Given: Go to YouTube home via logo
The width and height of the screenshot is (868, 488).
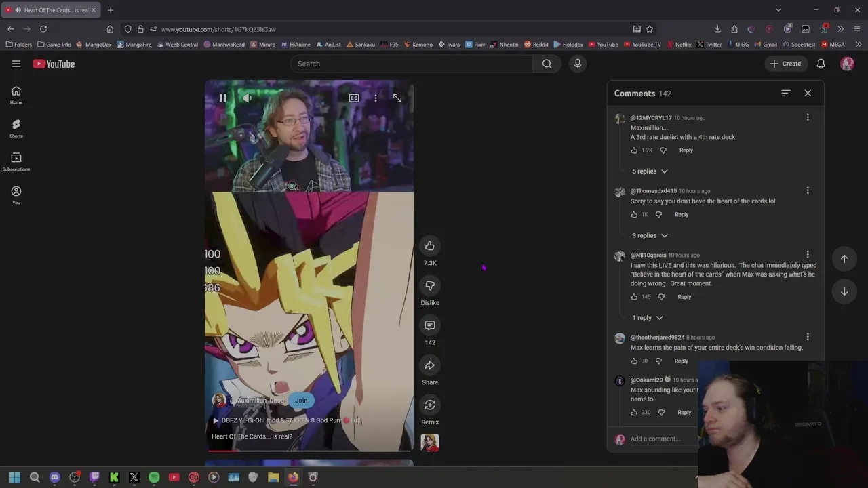Looking at the screenshot, I should coord(54,64).
